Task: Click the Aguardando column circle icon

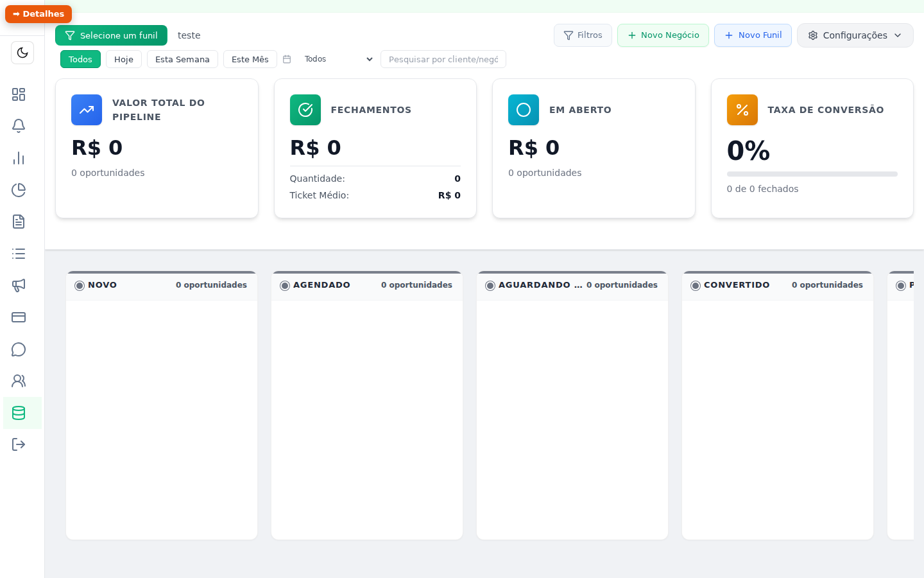Action: pos(490,286)
